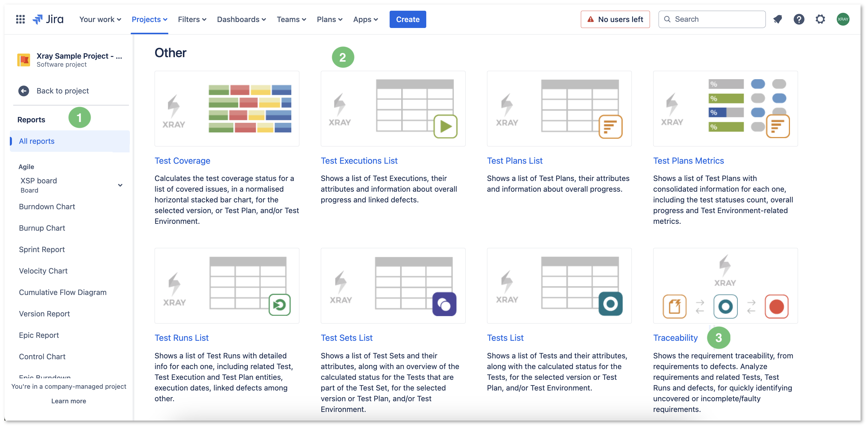Open the Test Plans List thumbnail

(559, 109)
